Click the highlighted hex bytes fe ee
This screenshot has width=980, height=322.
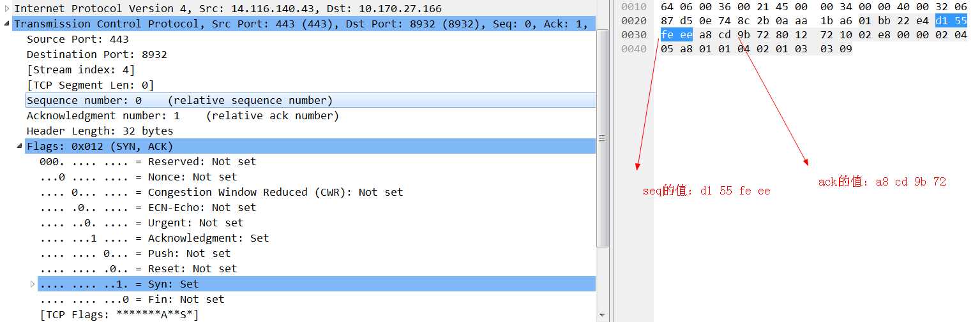[677, 35]
